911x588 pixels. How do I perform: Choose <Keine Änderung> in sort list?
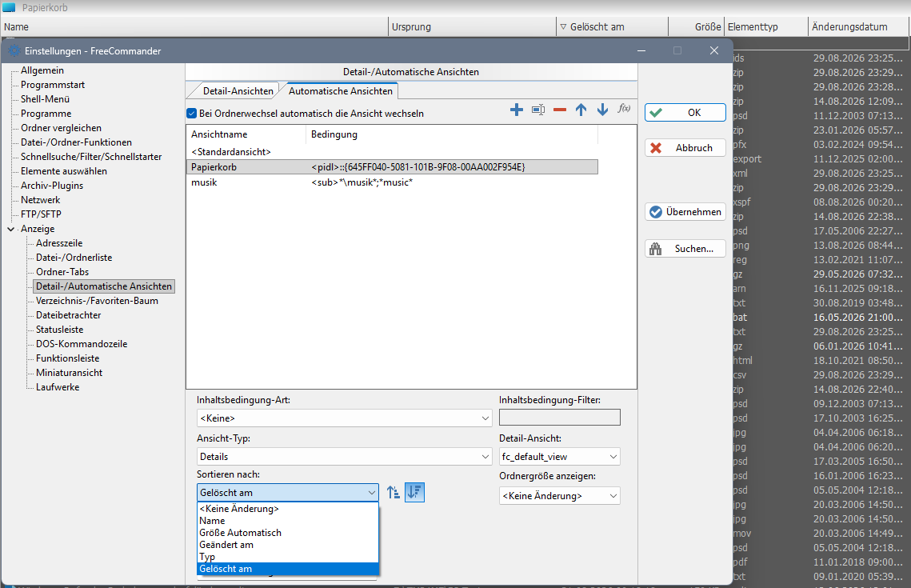[x=288, y=509]
